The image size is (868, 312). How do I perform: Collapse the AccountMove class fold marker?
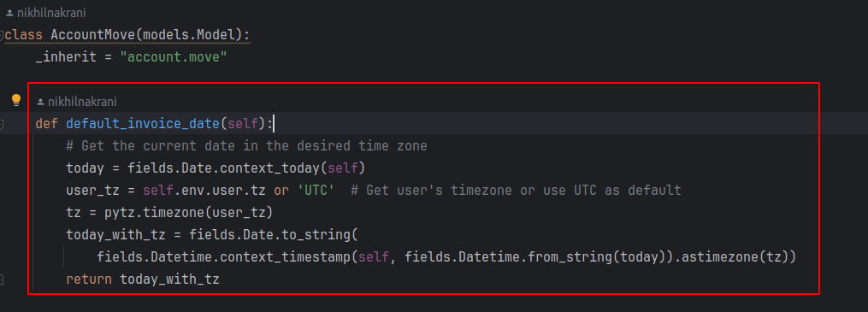3,35
